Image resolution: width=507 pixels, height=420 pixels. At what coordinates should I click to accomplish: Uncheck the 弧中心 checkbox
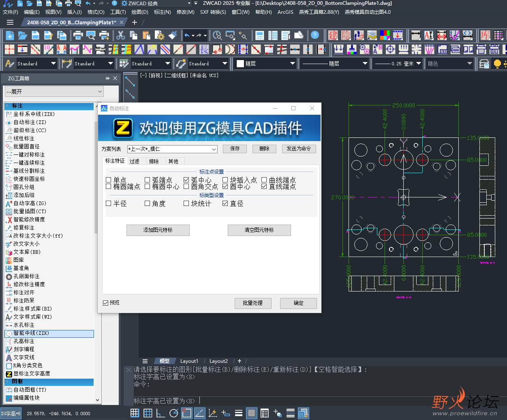tap(186, 180)
